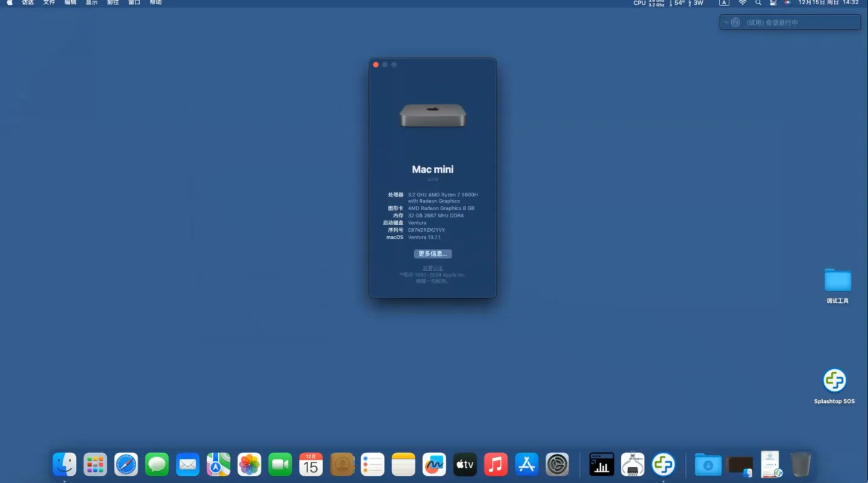Open System Settings gear icon
This screenshot has width=868, height=483.
click(x=557, y=464)
